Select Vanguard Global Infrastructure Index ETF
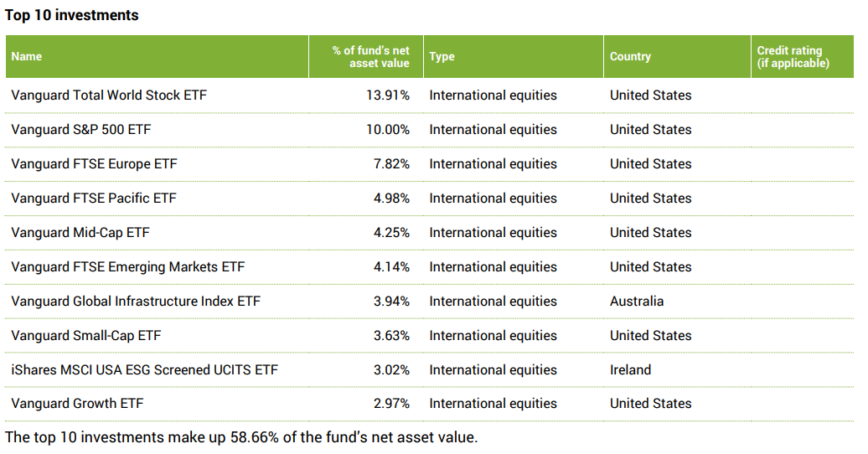 pyautogui.click(x=136, y=302)
